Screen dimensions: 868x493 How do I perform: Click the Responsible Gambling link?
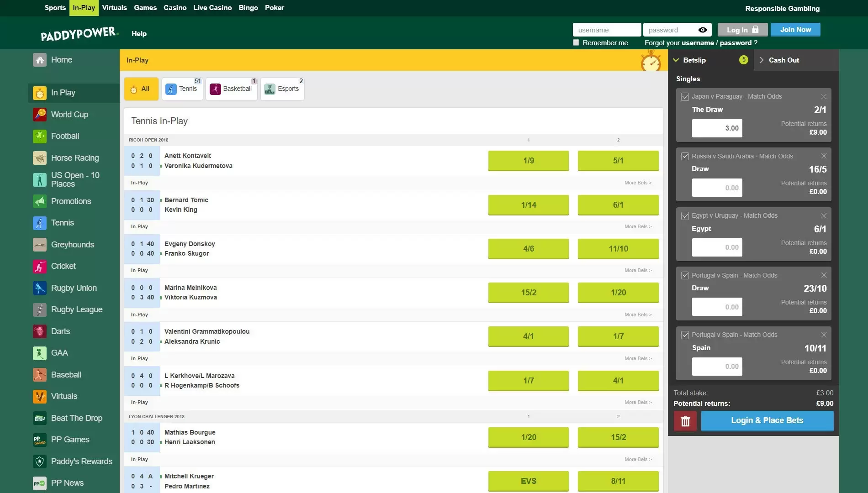782,9
